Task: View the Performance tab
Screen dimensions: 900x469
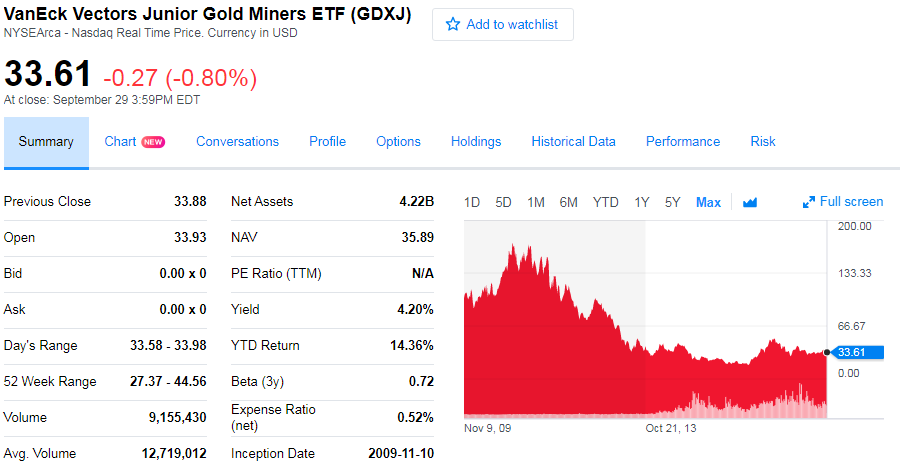Action: (683, 142)
